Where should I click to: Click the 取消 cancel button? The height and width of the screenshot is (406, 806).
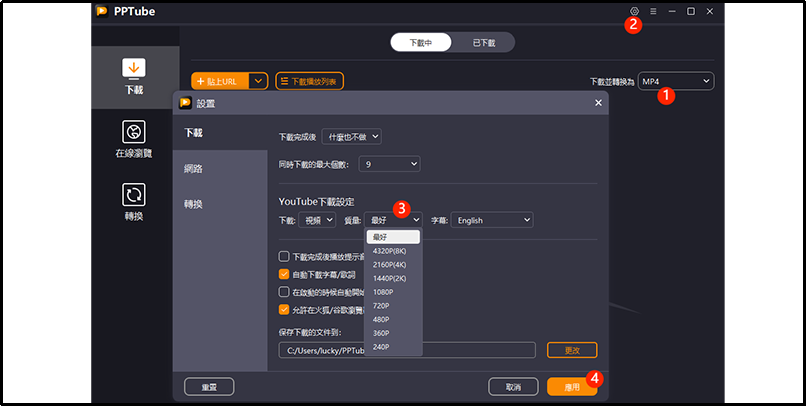(513, 387)
